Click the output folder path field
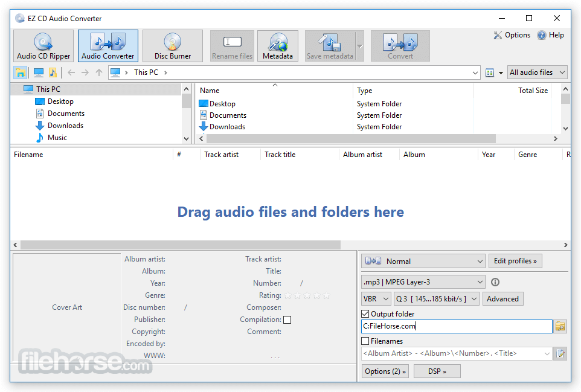 coord(457,326)
